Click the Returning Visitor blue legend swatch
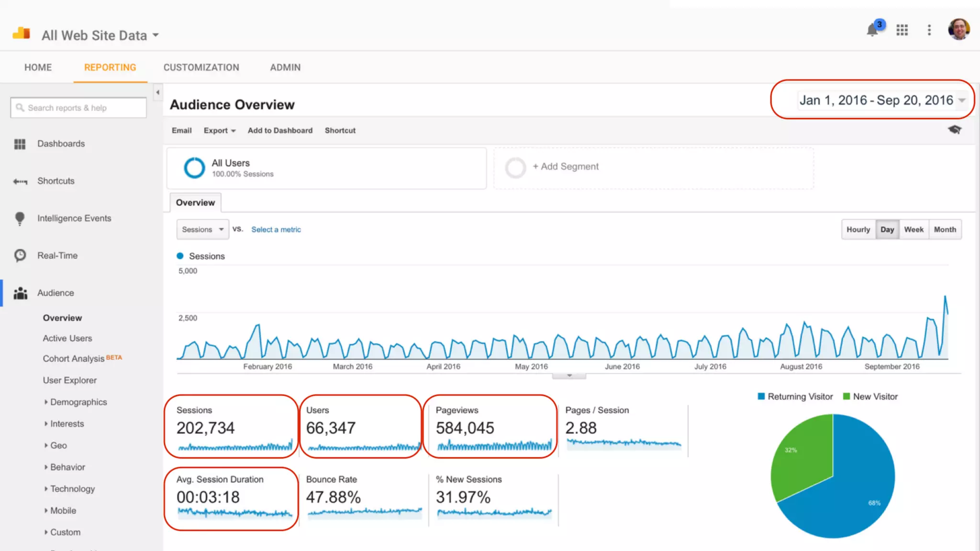This screenshot has height=551, width=980. (x=761, y=397)
